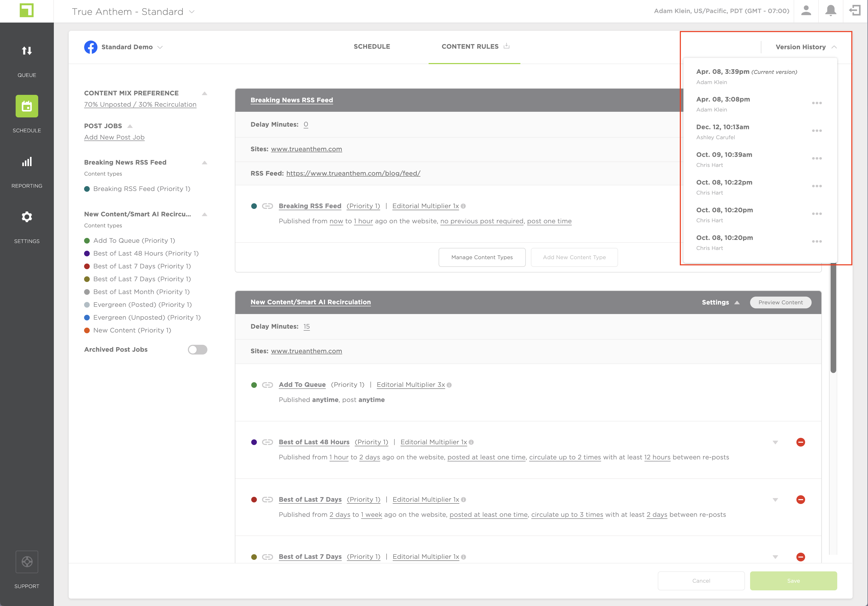Select Best of Last Month (Priority 1) in sidebar
This screenshot has width=868, height=606.
[x=142, y=292]
